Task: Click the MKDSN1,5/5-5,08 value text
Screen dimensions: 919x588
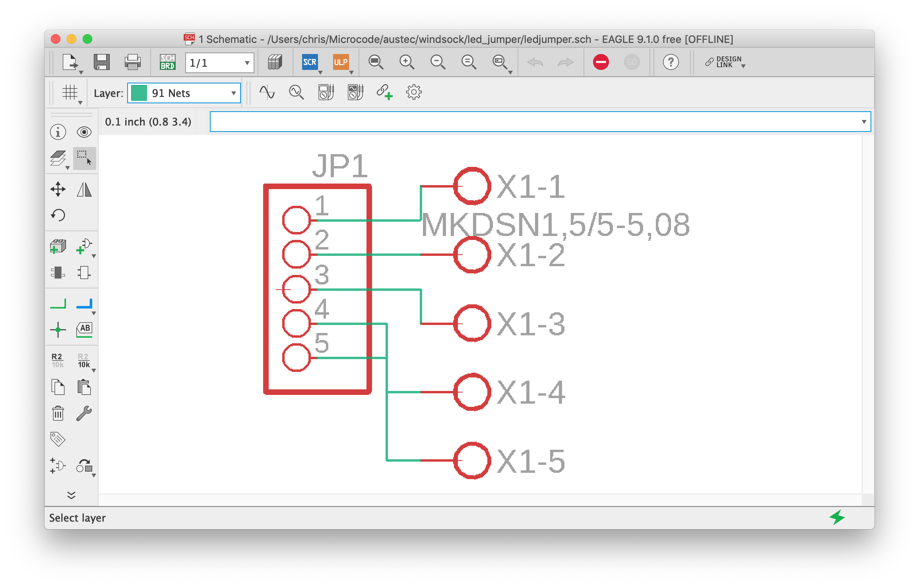Action: pyautogui.click(x=555, y=225)
